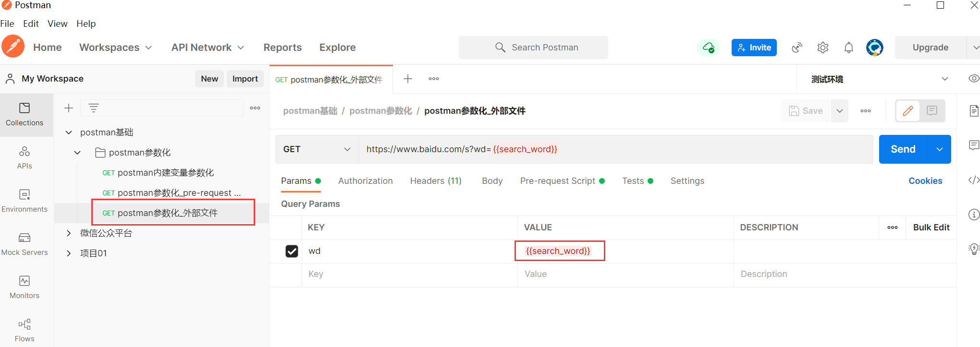Click the Send button

(903, 149)
